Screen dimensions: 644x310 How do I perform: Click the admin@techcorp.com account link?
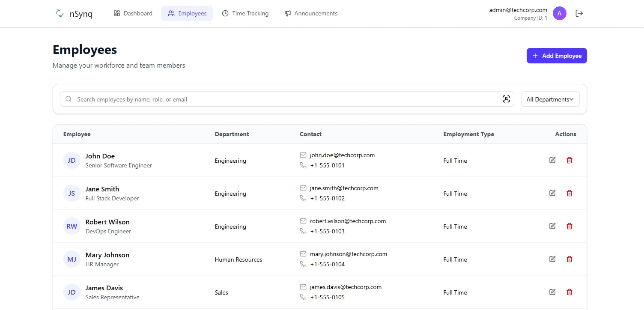(518, 10)
